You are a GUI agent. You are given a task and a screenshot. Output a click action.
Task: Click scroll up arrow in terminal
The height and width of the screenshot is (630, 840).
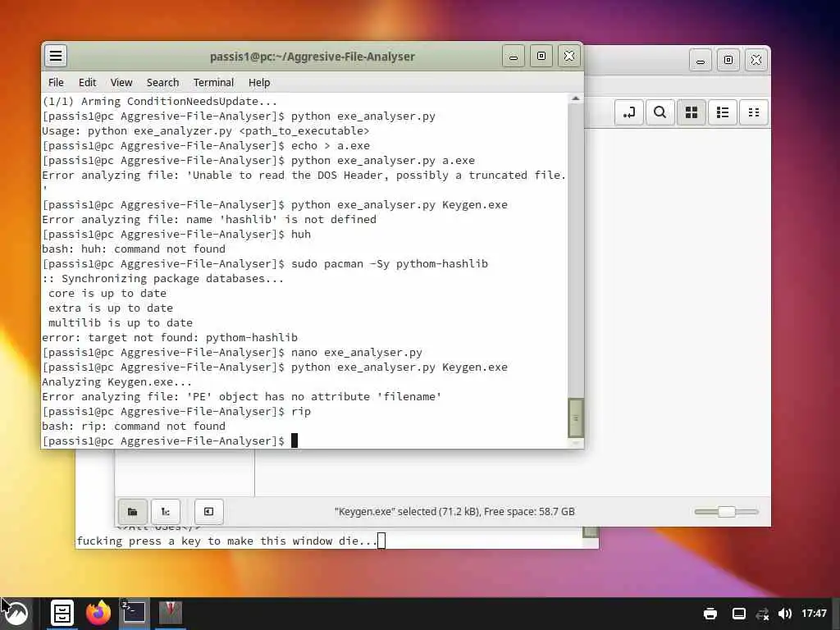[x=575, y=98]
